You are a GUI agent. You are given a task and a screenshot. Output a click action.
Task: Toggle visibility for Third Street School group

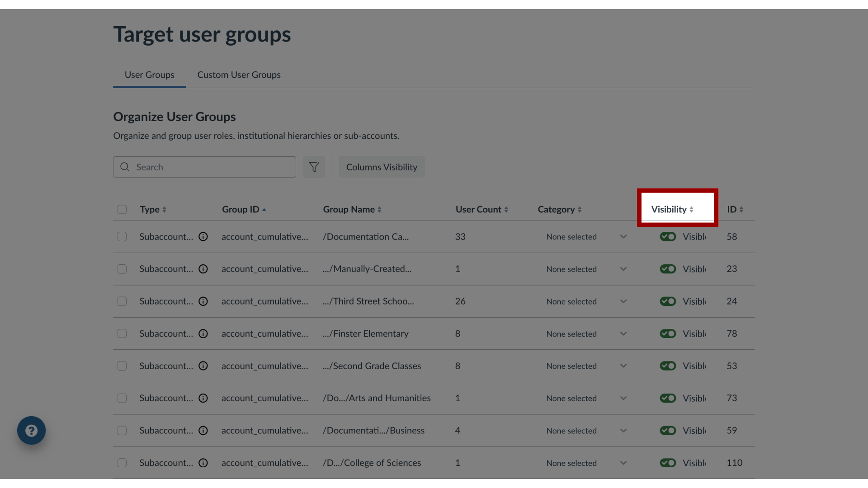[668, 301]
